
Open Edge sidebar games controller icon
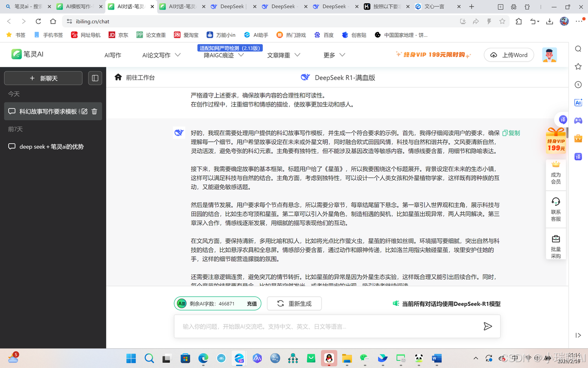pos(578,121)
